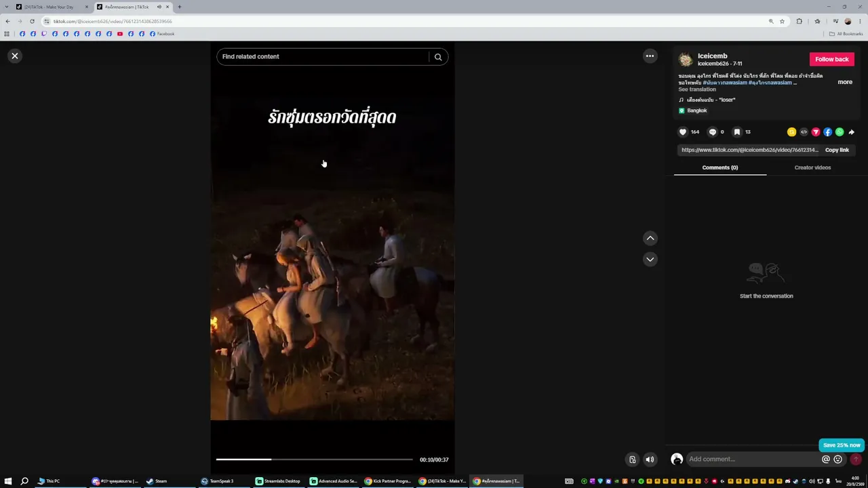
Task: Open the three-dot more options menu
Action: point(650,56)
